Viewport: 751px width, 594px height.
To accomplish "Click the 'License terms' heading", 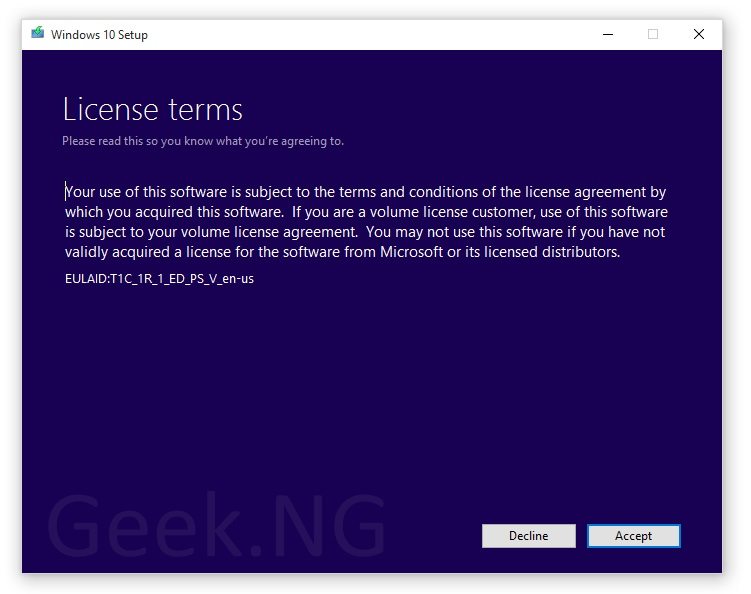I will point(152,110).
